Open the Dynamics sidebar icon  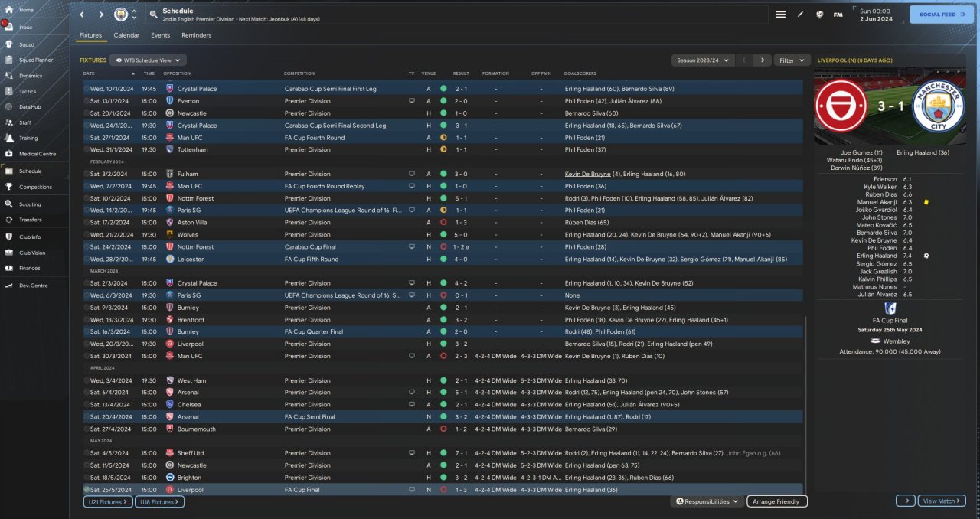(x=8, y=76)
